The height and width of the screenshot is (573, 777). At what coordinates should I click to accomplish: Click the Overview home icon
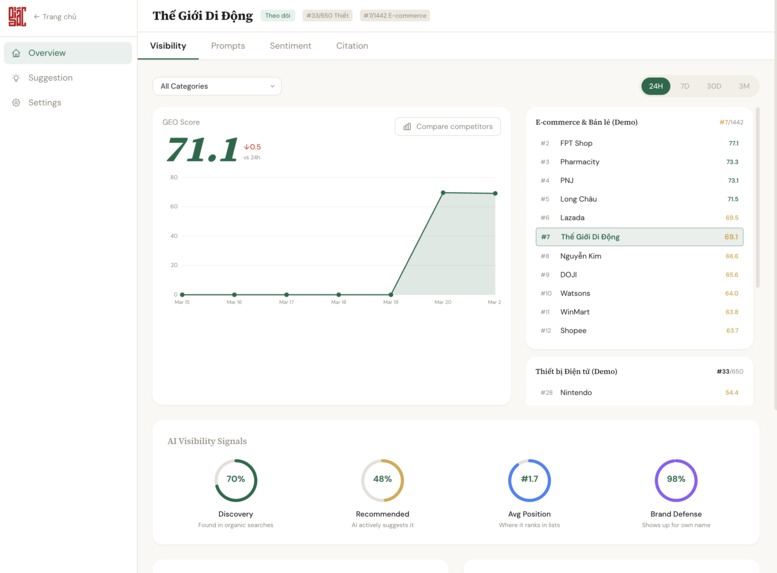[16, 53]
